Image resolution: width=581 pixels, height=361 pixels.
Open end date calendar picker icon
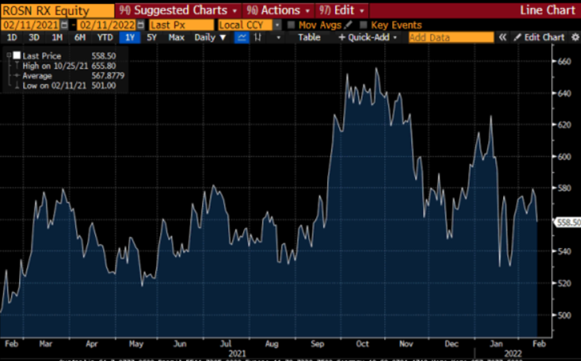[x=141, y=25]
